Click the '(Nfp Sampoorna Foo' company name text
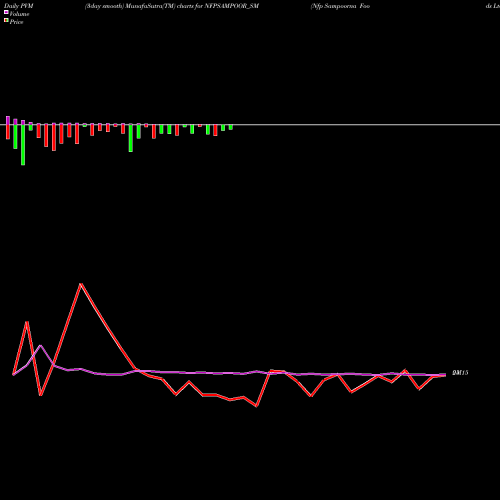500x500 pixels. pyautogui.click(x=340, y=6)
